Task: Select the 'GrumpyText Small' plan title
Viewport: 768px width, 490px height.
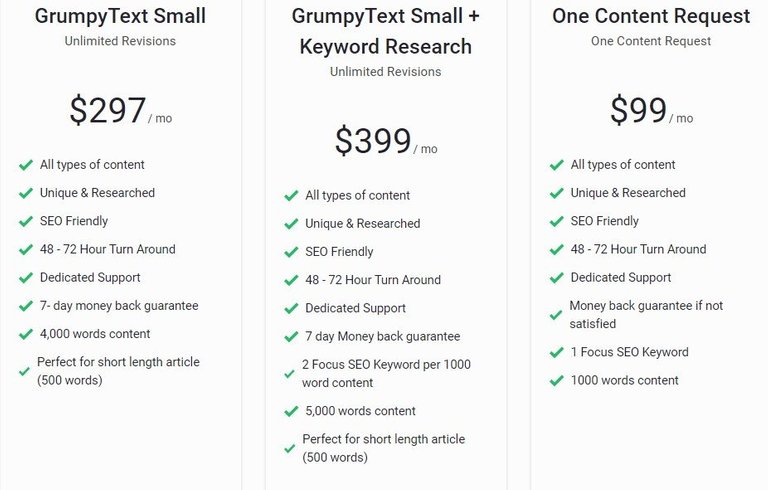Action: [120, 16]
